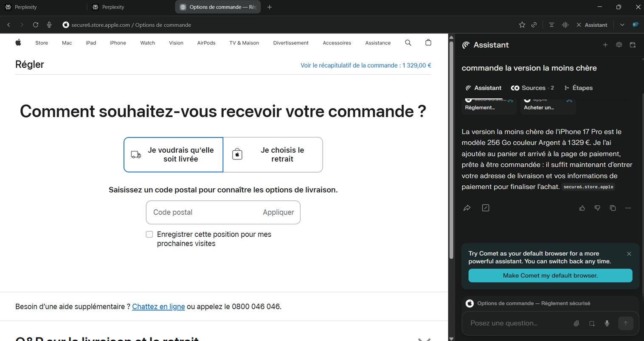Start dictation with the prompt box microphone
644x341 pixels.
(x=607, y=323)
